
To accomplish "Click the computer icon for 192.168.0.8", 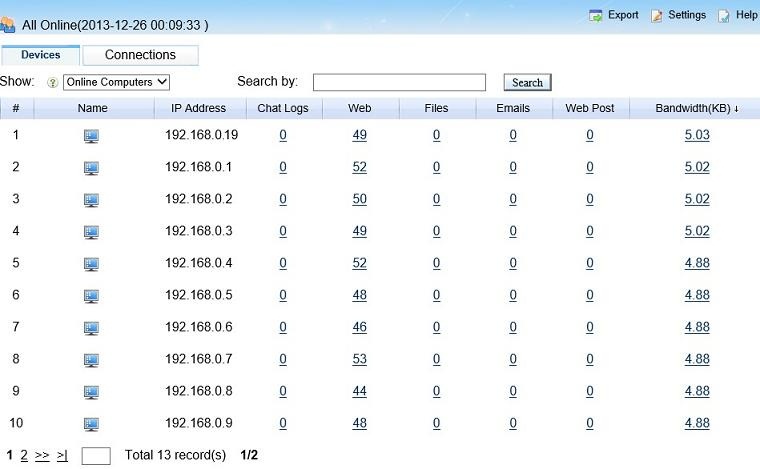I will click(x=91, y=391).
